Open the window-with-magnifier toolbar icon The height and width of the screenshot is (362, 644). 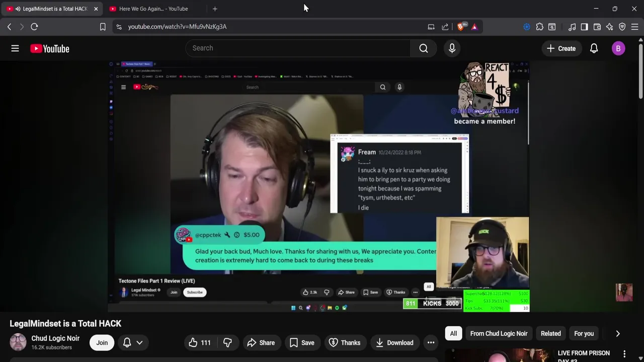tap(552, 27)
